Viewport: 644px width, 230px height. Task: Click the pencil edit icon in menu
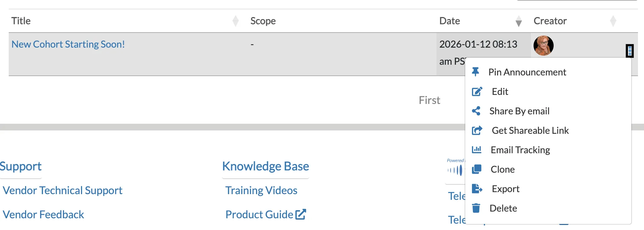coord(477,92)
